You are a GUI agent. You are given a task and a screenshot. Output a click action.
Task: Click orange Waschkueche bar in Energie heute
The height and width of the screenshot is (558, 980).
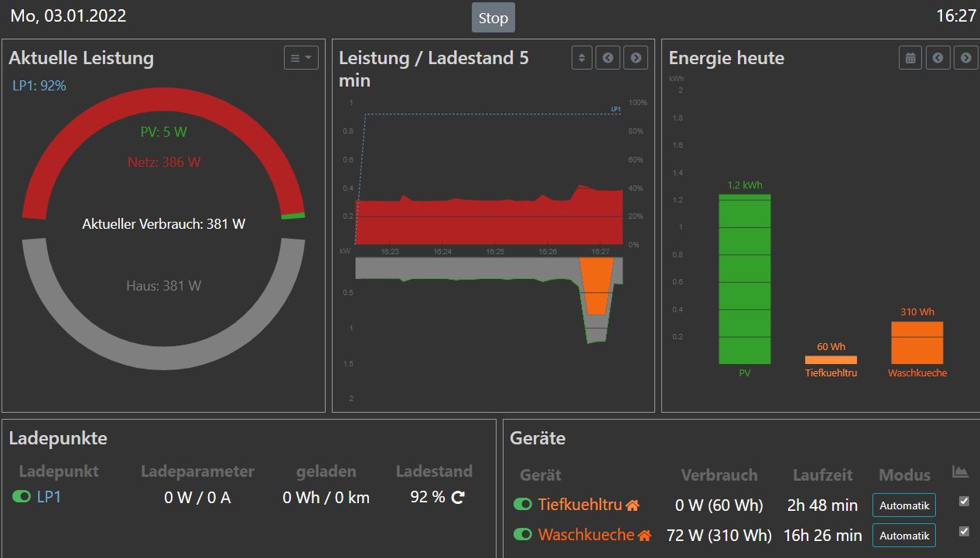[x=917, y=342]
